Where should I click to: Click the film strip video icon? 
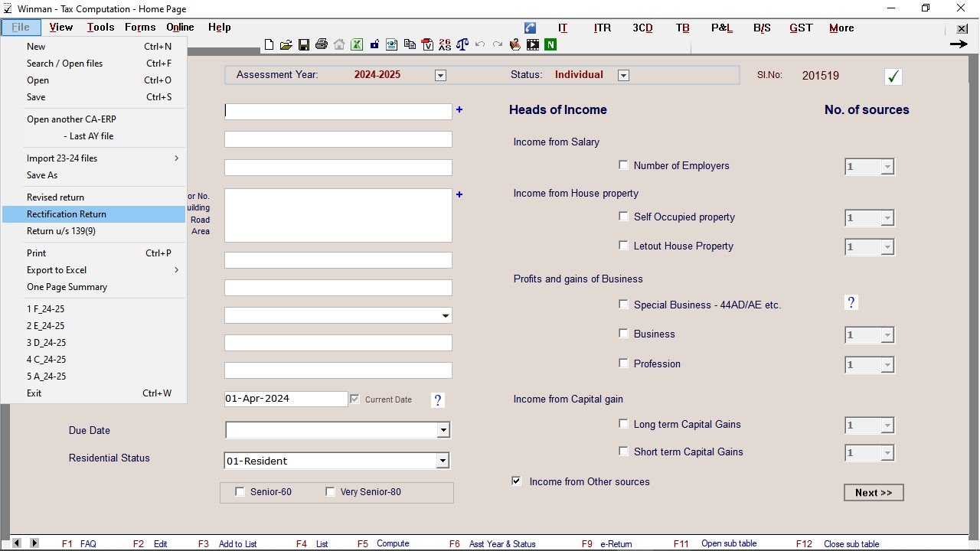coord(533,45)
